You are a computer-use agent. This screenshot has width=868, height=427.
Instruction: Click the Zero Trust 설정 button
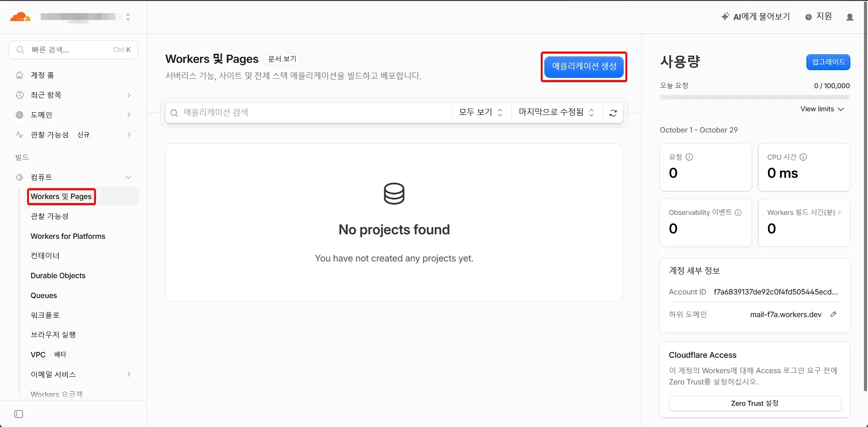click(x=755, y=403)
